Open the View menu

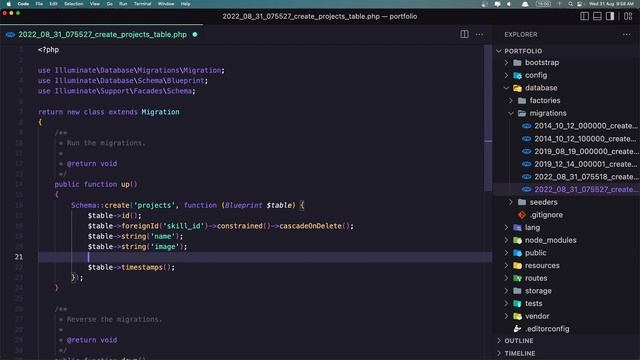(95, 4)
